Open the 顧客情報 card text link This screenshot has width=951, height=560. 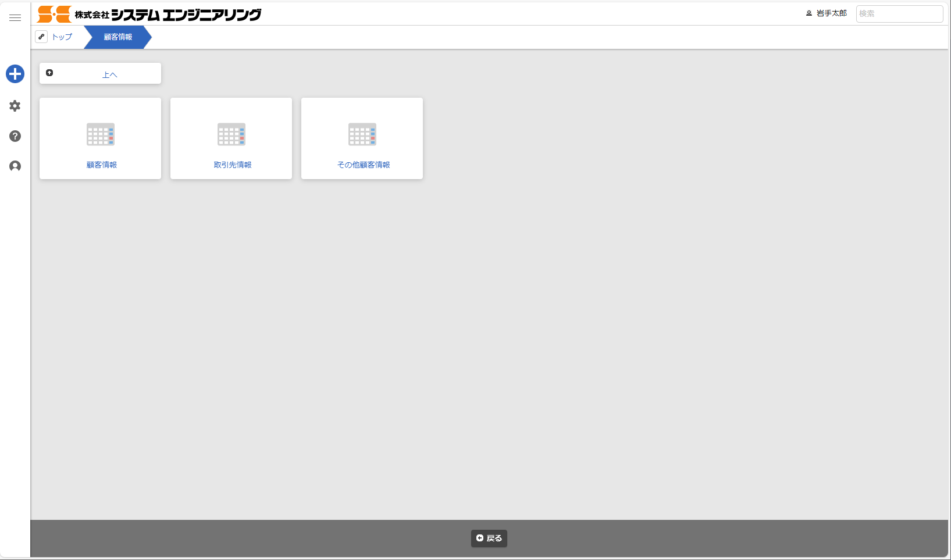[x=102, y=165]
